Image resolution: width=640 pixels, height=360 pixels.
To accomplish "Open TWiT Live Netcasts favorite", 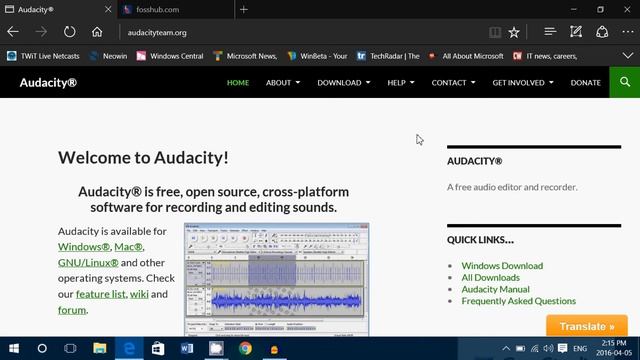I will pos(43,56).
